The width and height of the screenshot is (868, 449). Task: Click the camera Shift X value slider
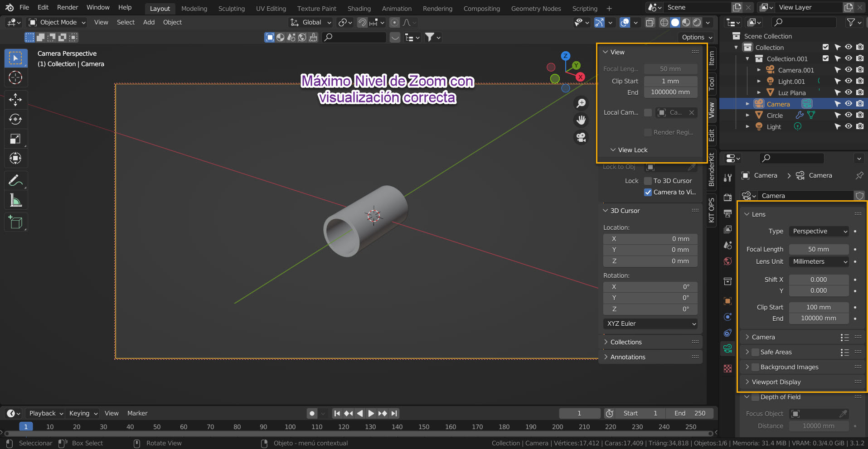819,280
